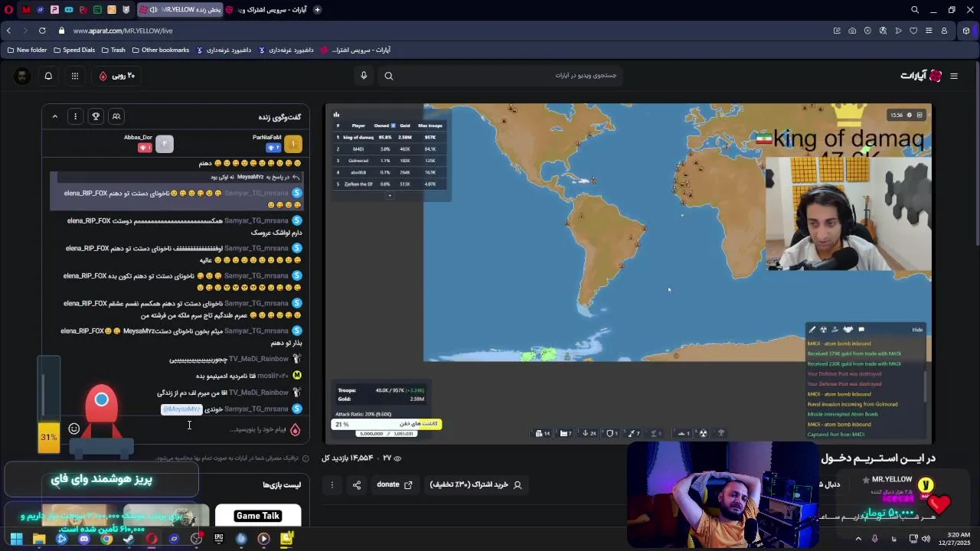Open the Opera main menu icon
980x551 pixels.
coord(9,10)
